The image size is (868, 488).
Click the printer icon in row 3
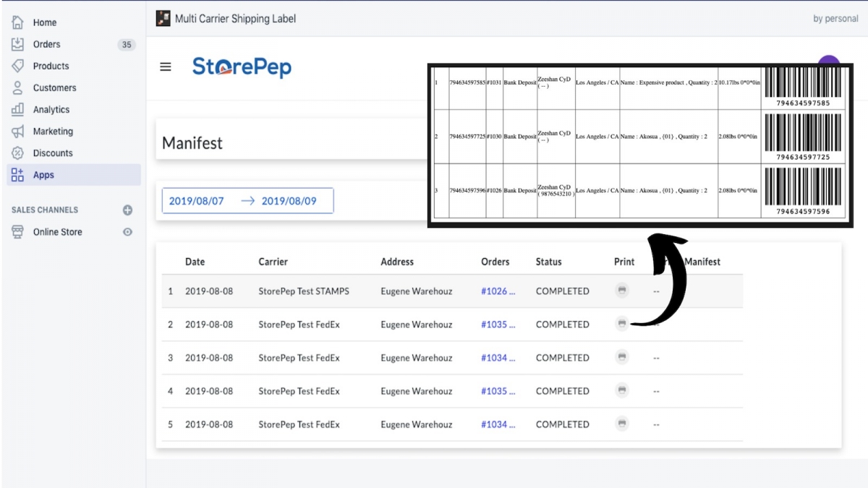pos(622,357)
